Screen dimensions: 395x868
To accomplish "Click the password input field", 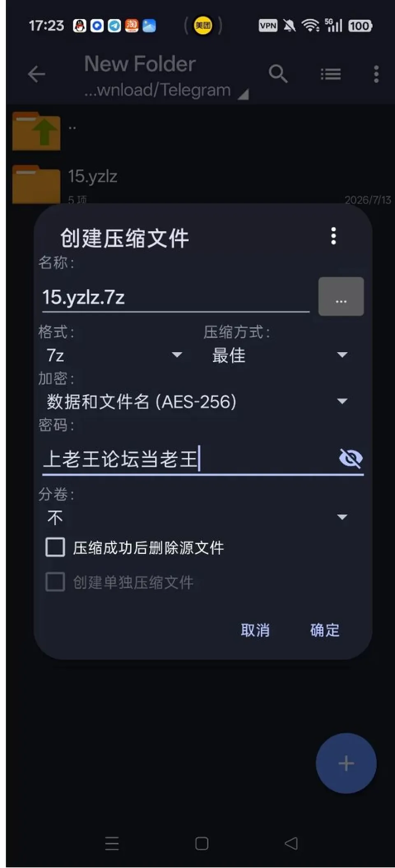I will 189,459.
